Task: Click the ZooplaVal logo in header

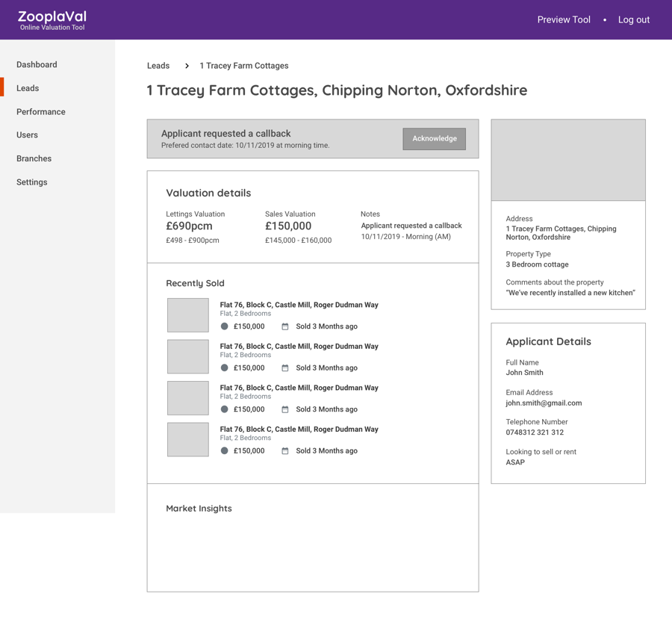Action: tap(52, 20)
